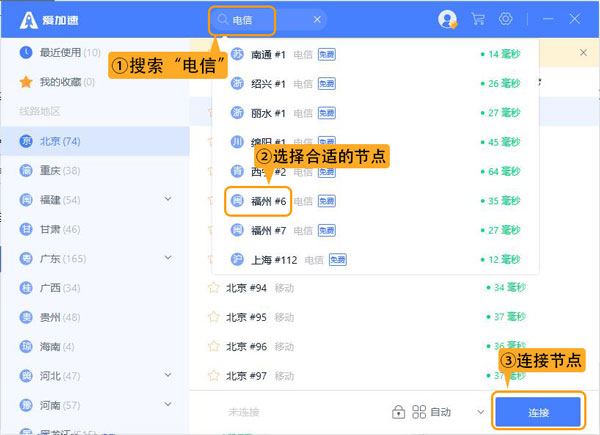Pick 南通 #1 电信 node from results

(268, 55)
